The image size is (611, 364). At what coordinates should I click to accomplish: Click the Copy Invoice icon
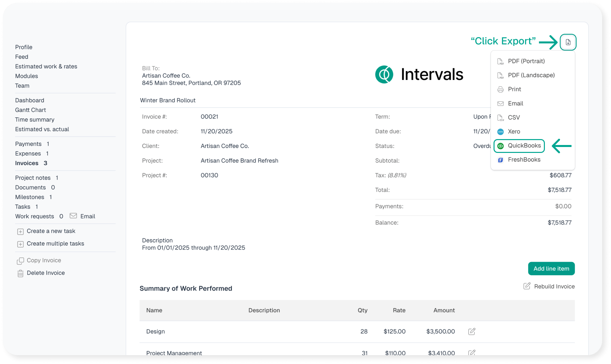tap(20, 261)
